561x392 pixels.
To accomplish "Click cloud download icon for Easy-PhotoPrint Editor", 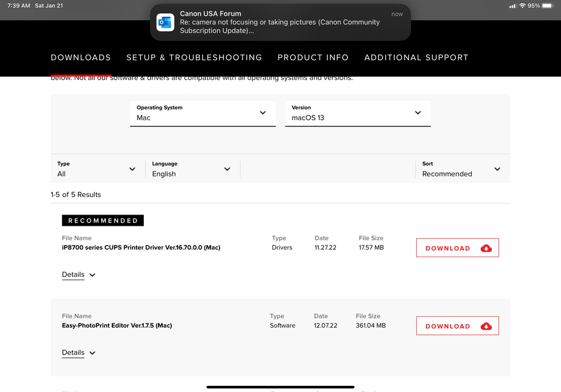I will pyautogui.click(x=486, y=326).
